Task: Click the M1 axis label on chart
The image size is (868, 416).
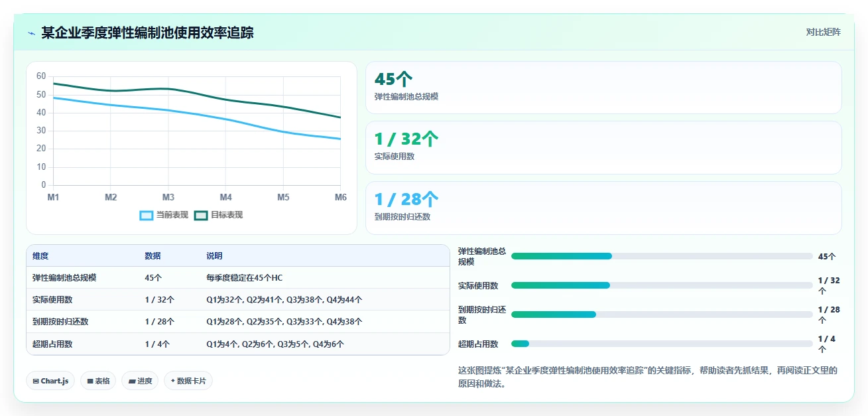Action: point(53,198)
